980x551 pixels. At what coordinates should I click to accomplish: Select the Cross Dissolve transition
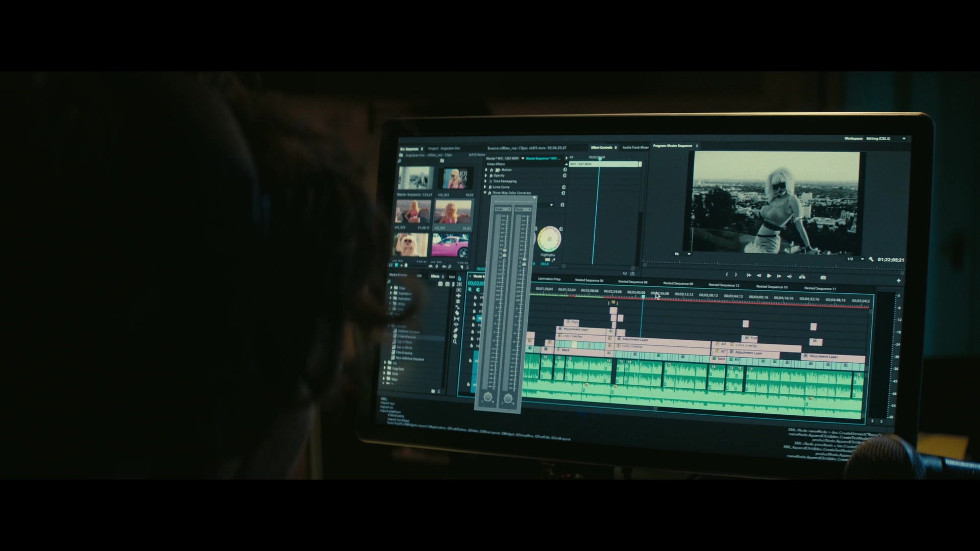coord(407,337)
